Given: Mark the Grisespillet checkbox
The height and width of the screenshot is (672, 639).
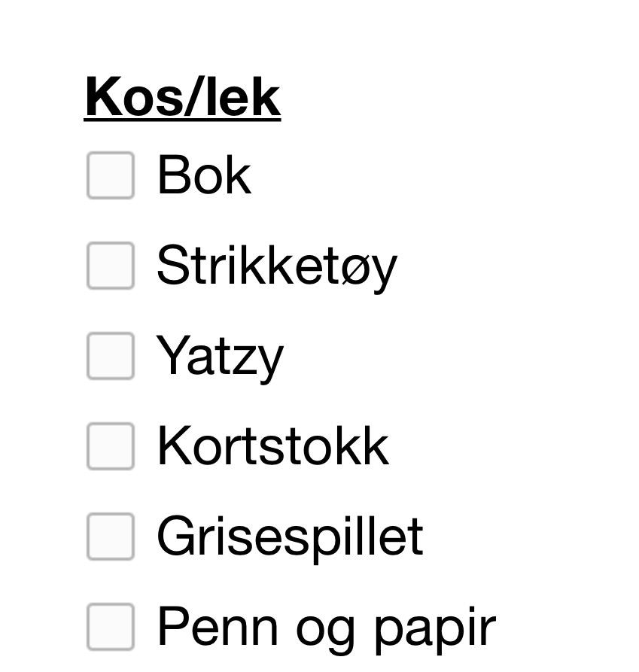Looking at the screenshot, I should pyautogui.click(x=111, y=537).
